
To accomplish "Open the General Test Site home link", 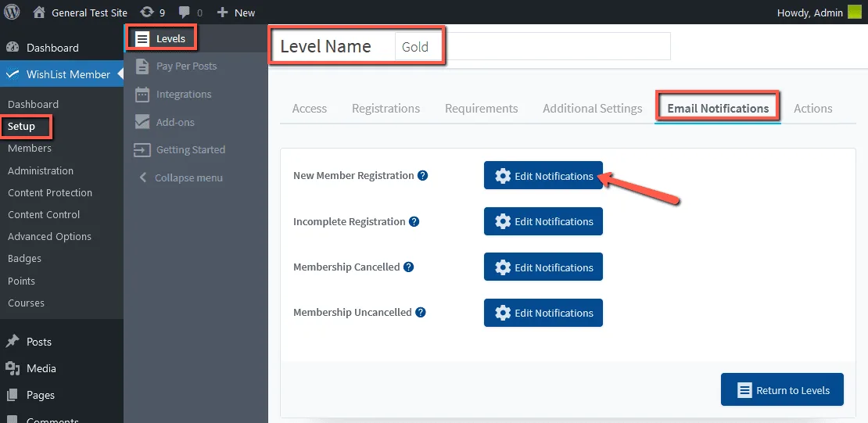I will point(80,13).
